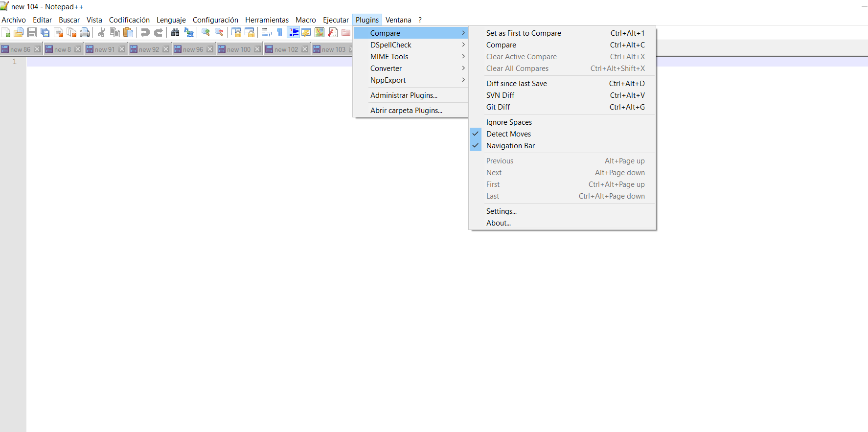Open a file using the folder icon
Viewport: 868px width, 432px height.
pos(19,33)
